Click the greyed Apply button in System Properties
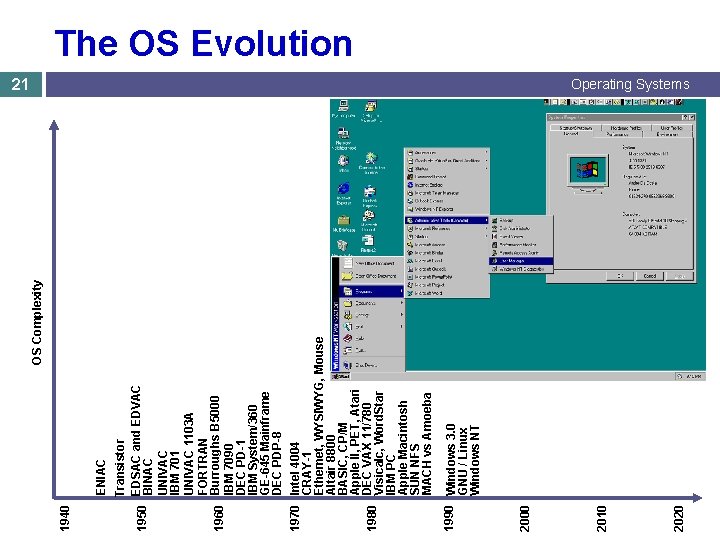720x540 pixels. click(679, 276)
